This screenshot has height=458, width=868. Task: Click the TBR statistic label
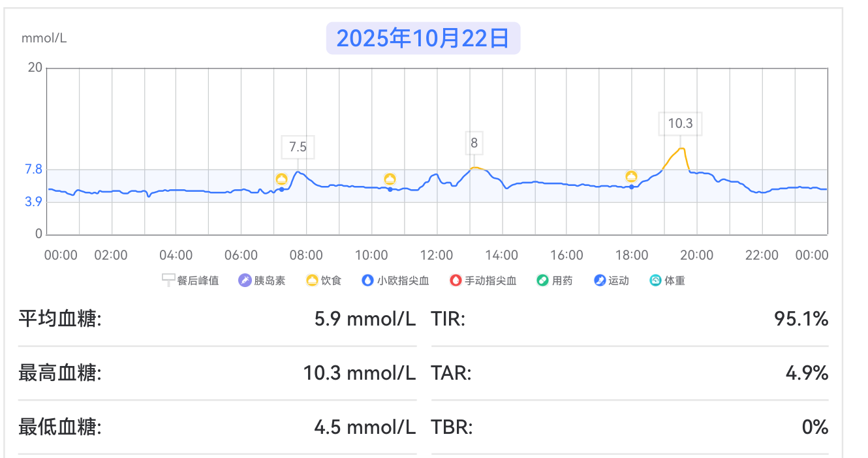[x=452, y=427]
